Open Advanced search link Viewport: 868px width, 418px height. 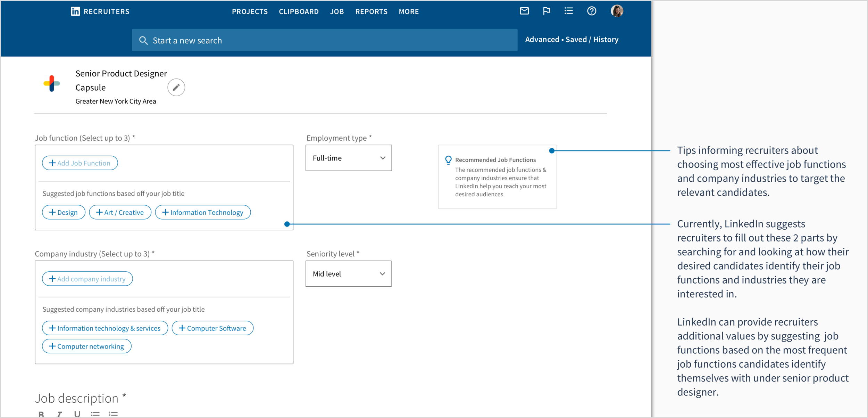point(542,40)
